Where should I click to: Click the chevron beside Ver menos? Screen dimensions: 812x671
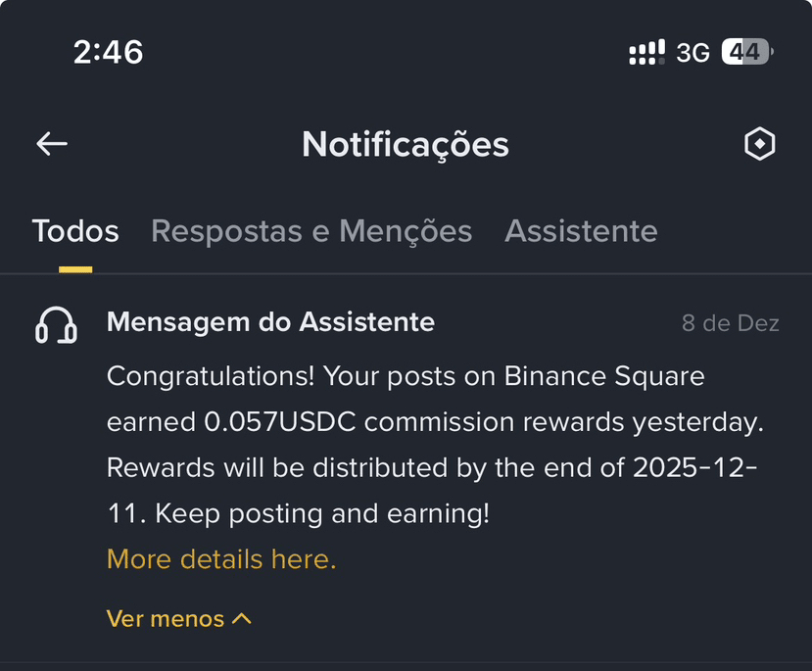(242, 619)
